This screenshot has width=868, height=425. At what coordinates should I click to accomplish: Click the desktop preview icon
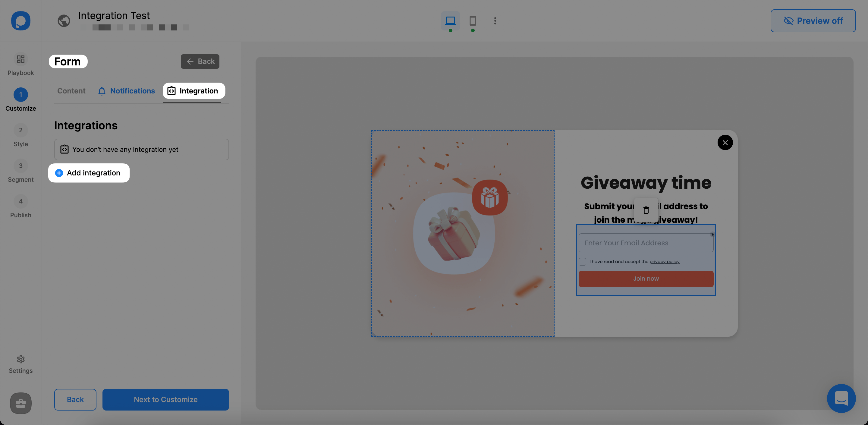[451, 20]
